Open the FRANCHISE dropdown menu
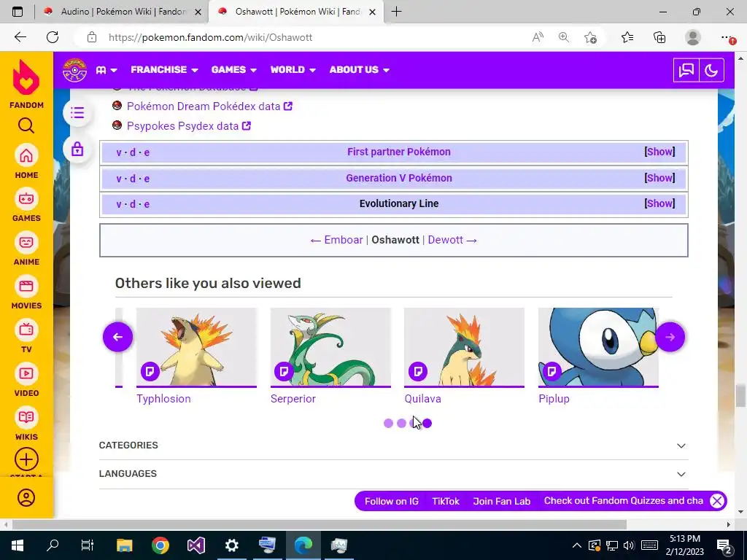Image resolution: width=747 pixels, height=560 pixels. [164, 69]
